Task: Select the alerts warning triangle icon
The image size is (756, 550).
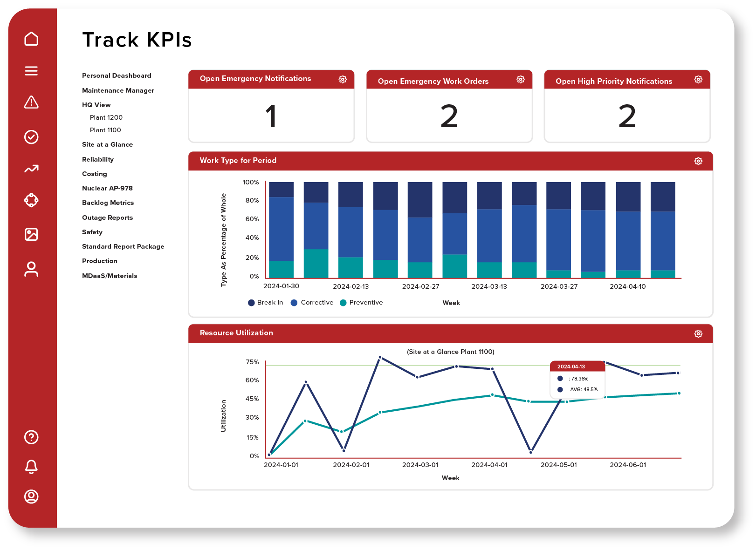Action: pyautogui.click(x=31, y=103)
